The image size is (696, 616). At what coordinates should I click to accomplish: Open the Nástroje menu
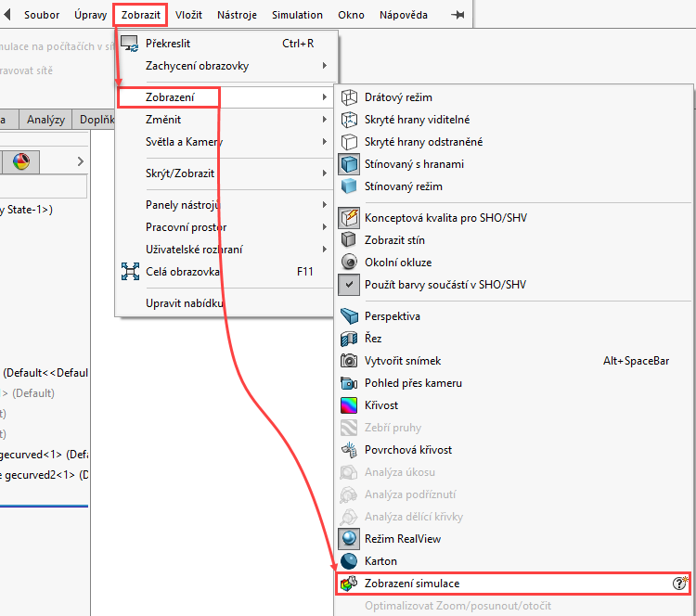tap(237, 15)
